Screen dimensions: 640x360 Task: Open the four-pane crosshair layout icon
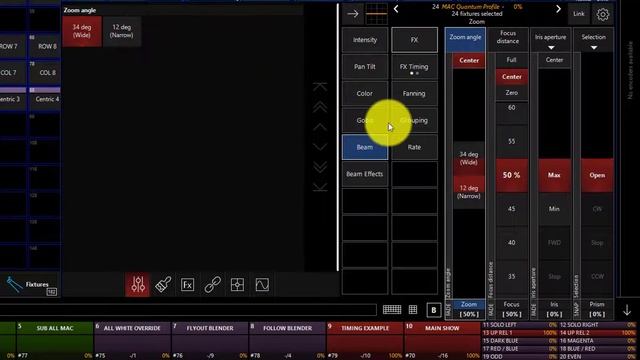[x=237, y=284]
